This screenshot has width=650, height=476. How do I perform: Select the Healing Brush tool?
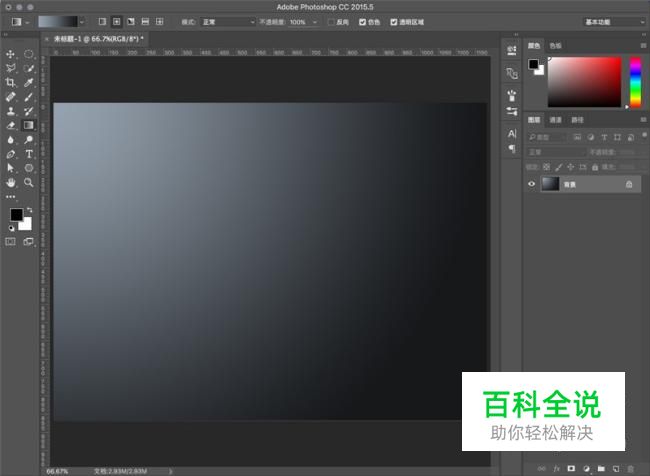coord(11,97)
